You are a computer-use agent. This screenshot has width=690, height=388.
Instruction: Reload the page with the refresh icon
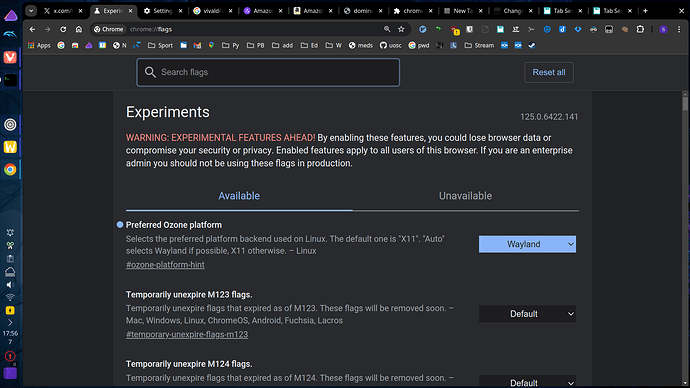[63, 29]
